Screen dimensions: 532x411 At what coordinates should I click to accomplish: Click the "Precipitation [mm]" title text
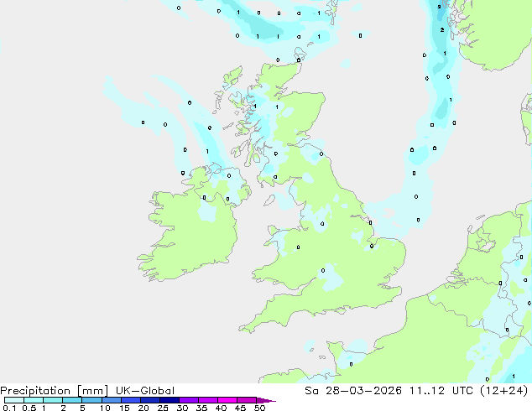click(54, 391)
